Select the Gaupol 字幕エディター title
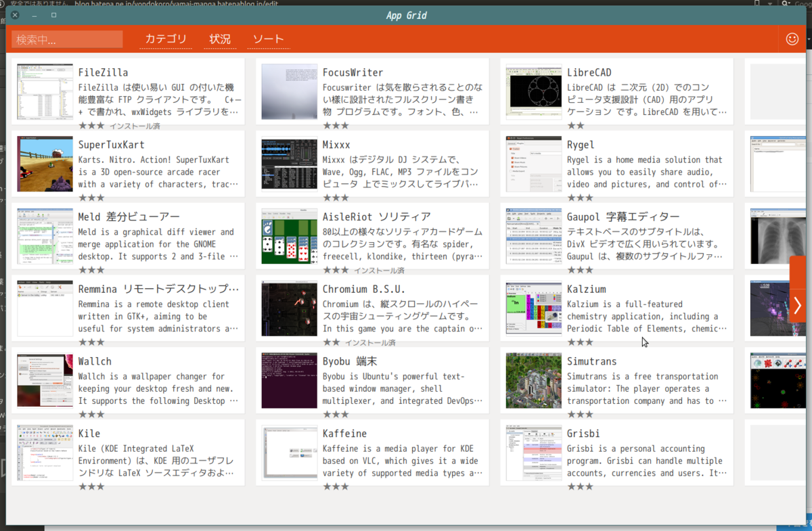812x531 pixels. [623, 216]
